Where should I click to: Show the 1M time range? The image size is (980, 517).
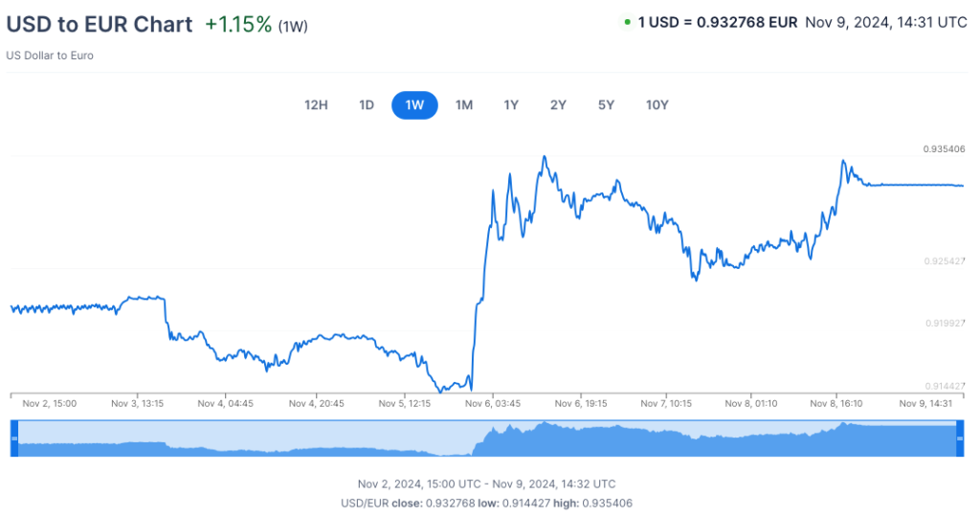(x=464, y=105)
